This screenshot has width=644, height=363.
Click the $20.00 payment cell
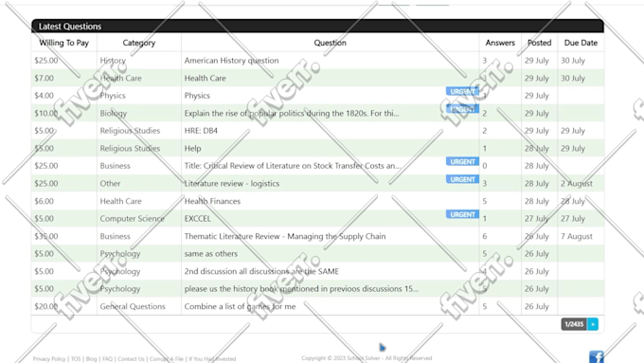(46, 306)
